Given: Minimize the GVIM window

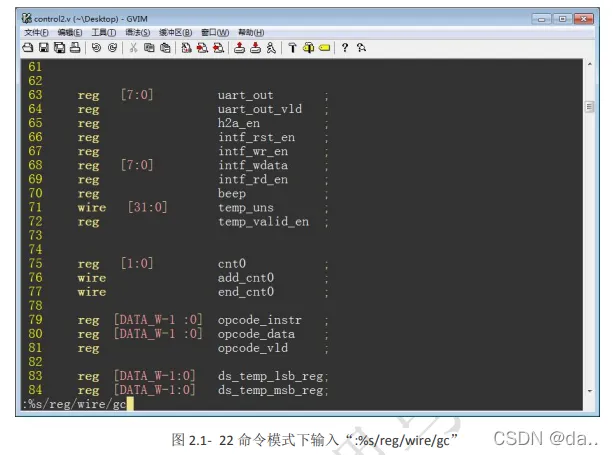Looking at the screenshot, I should coord(541,19).
